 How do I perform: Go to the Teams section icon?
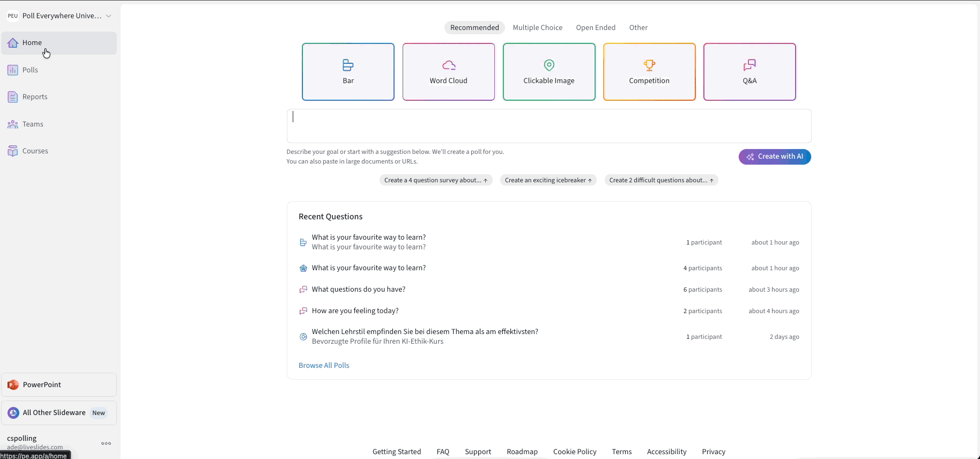pyautogui.click(x=13, y=124)
